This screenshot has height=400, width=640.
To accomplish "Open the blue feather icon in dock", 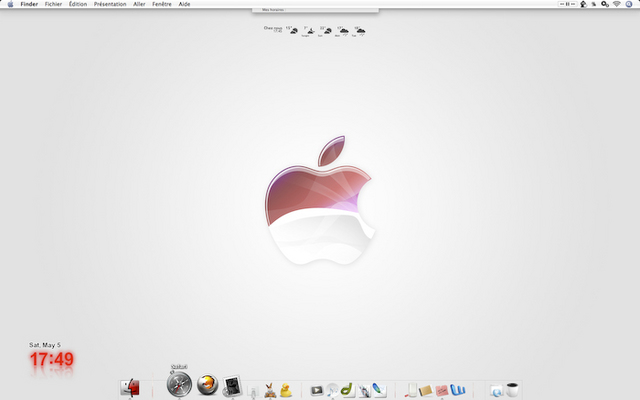I will pyautogui.click(x=379, y=390).
